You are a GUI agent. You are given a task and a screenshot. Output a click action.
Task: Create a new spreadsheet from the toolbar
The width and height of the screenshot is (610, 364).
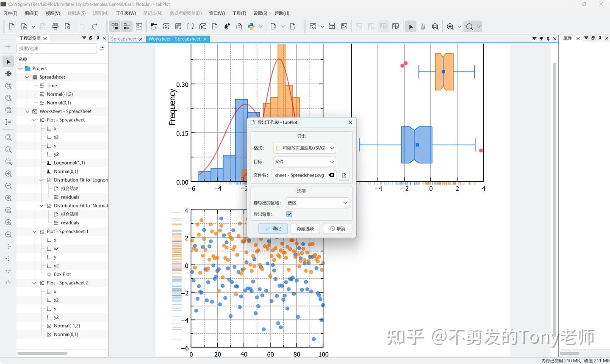[x=178, y=26]
